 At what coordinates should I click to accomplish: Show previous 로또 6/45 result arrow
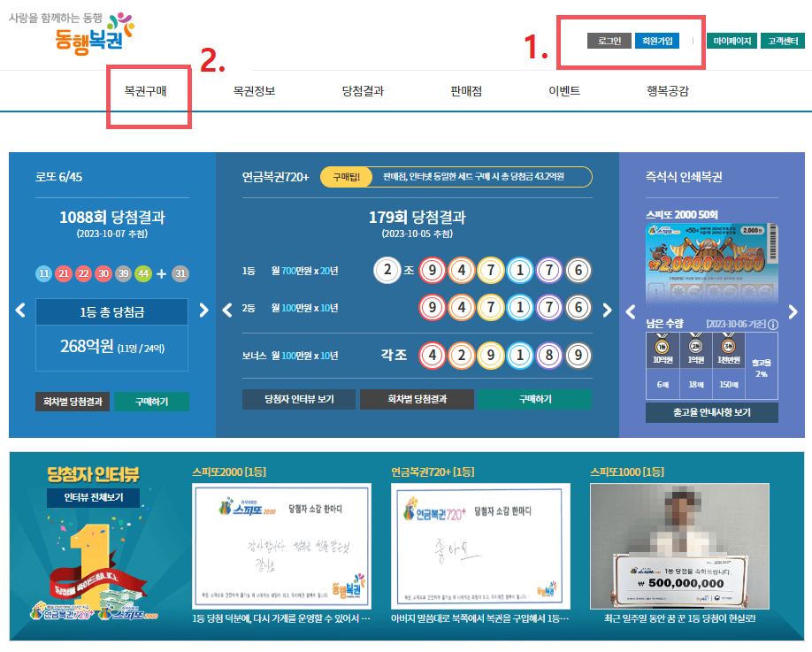pyautogui.click(x=20, y=311)
